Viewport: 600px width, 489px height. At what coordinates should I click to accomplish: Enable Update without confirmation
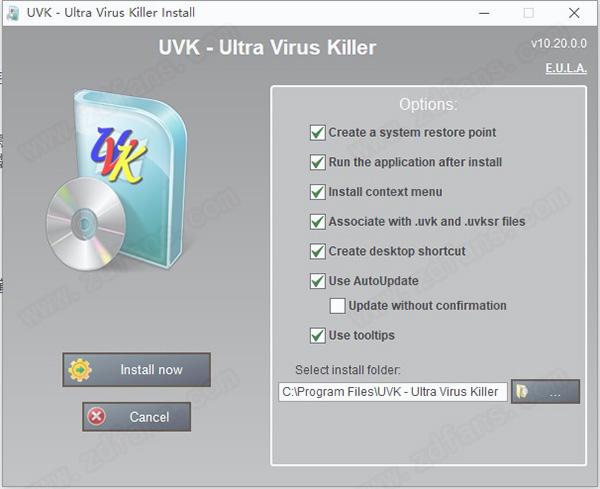[x=338, y=306]
